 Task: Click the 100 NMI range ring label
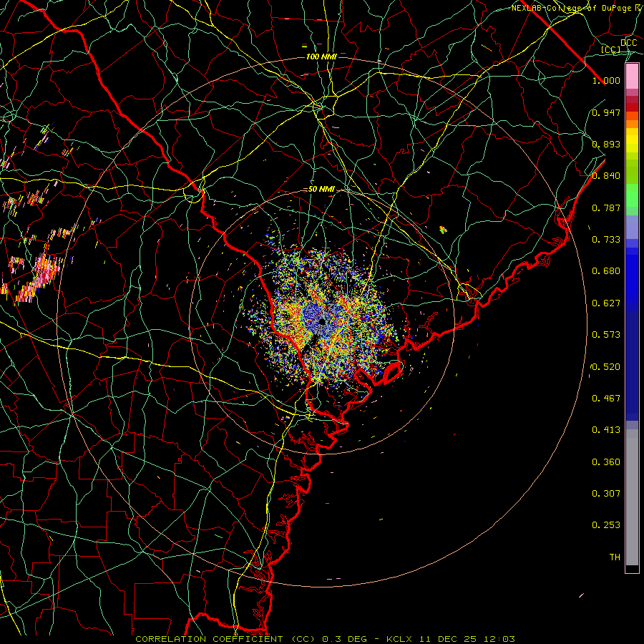[x=321, y=57]
